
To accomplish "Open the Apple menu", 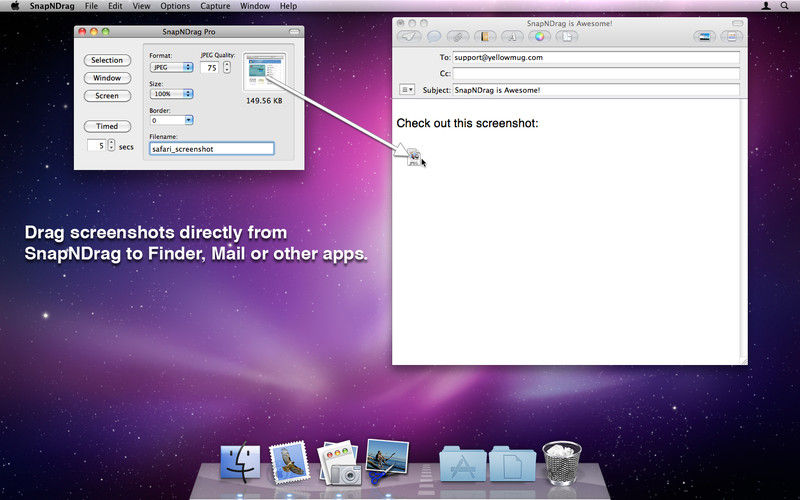I will click(15, 6).
